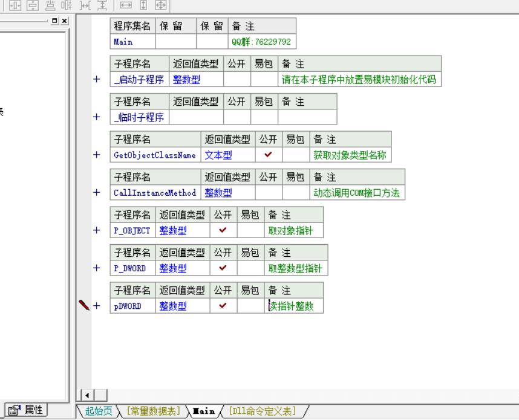This screenshot has width=519, height=420.
Task: Click the 动态调用COM接口方法 remark
Action: 357,192
